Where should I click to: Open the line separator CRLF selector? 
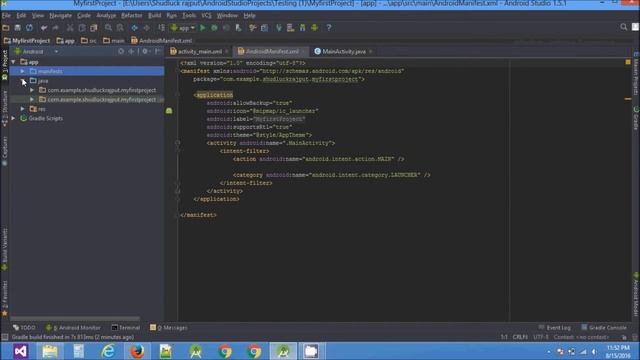click(x=520, y=337)
